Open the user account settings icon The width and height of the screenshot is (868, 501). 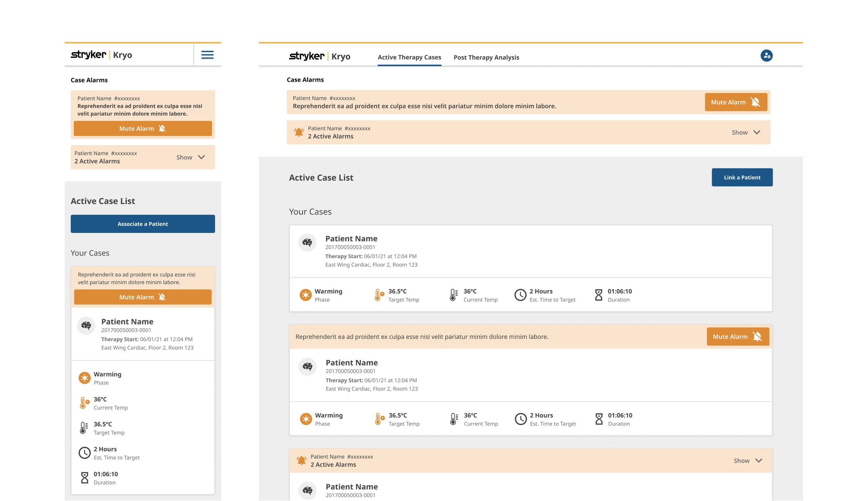click(x=766, y=56)
